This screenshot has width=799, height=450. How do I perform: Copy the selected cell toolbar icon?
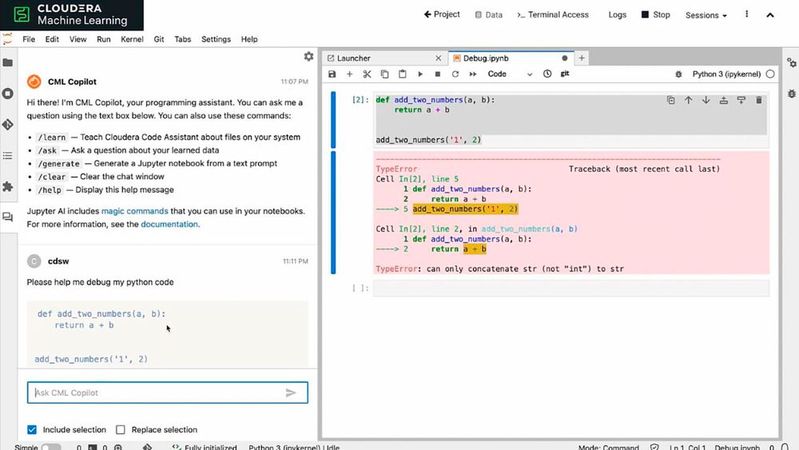tap(385, 74)
